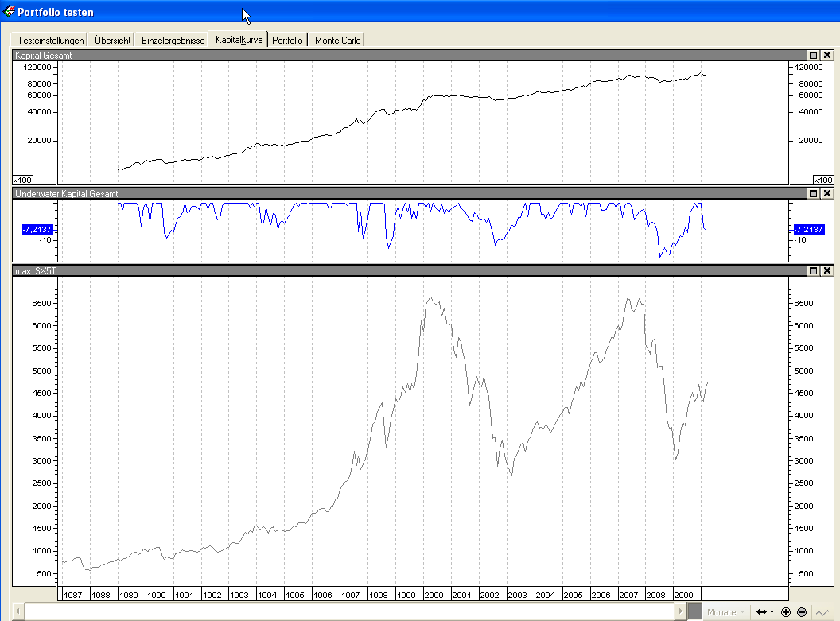Zoom out with the minus icon
This screenshot has height=621, width=840.
tap(802, 612)
